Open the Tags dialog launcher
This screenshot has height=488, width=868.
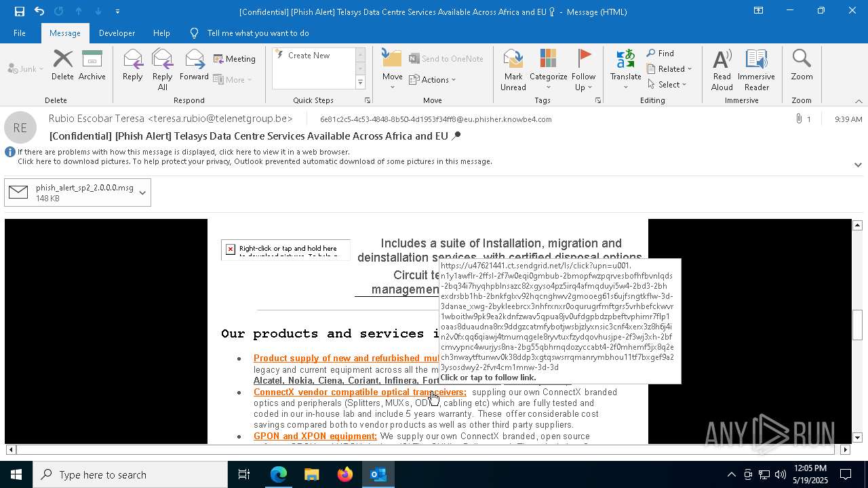click(598, 100)
